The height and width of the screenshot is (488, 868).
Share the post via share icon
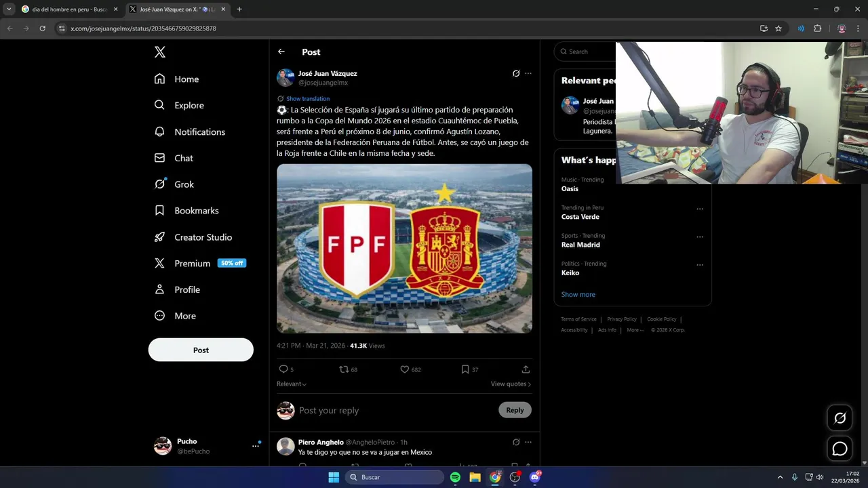click(x=526, y=369)
